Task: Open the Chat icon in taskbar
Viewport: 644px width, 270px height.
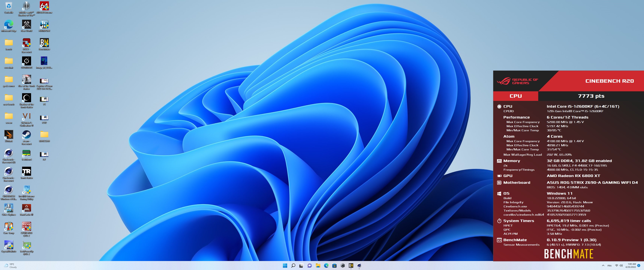Action: [x=310, y=265]
